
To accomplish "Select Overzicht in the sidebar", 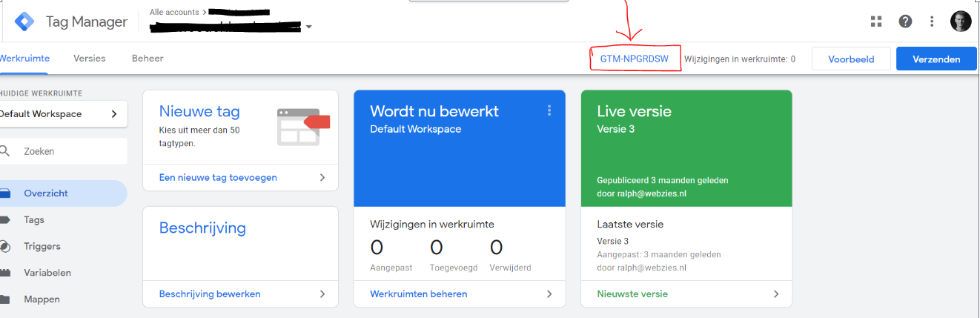I will pos(63,193).
